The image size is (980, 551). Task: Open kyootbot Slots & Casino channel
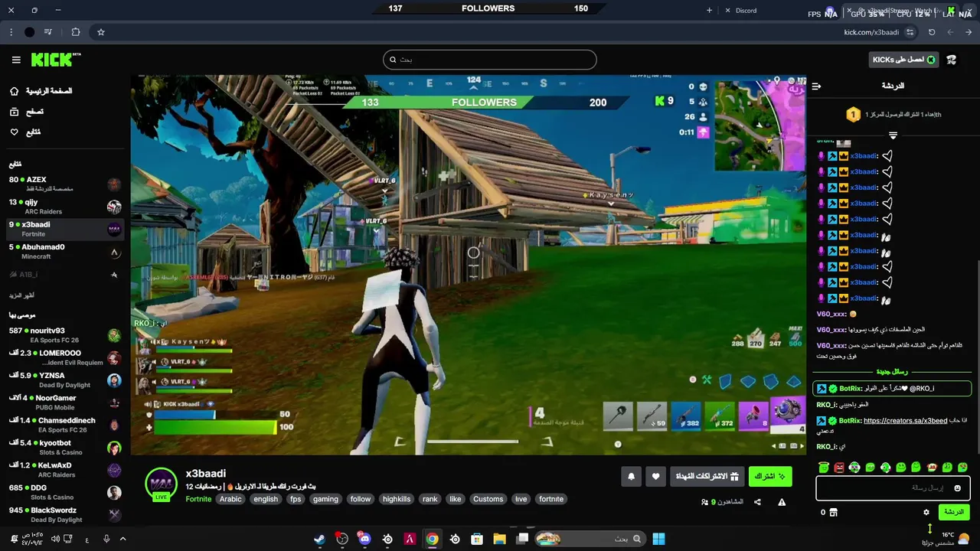pyautogui.click(x=64, y=447)
